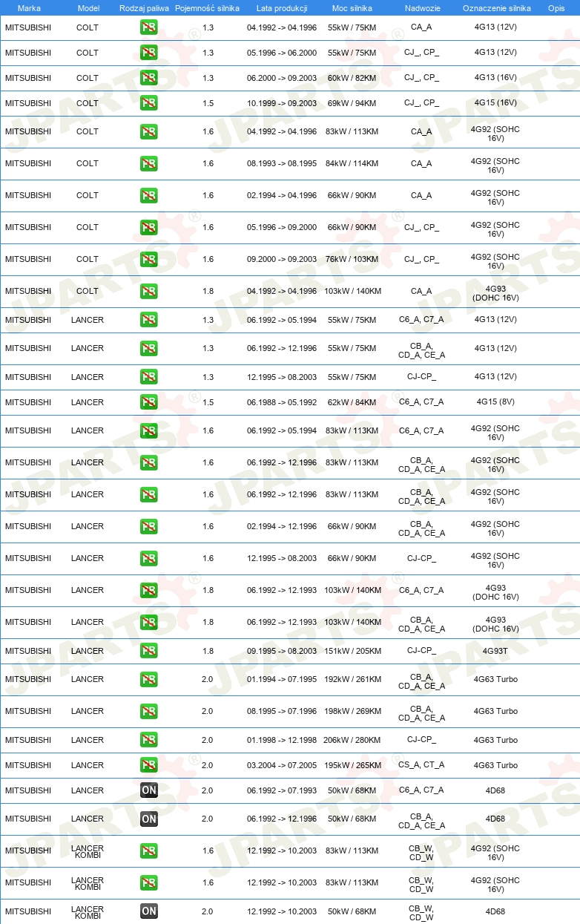Click the production dates cell 01.1994 -> 07.1995
Screen dimensions: 580x924
click(282, 679)
